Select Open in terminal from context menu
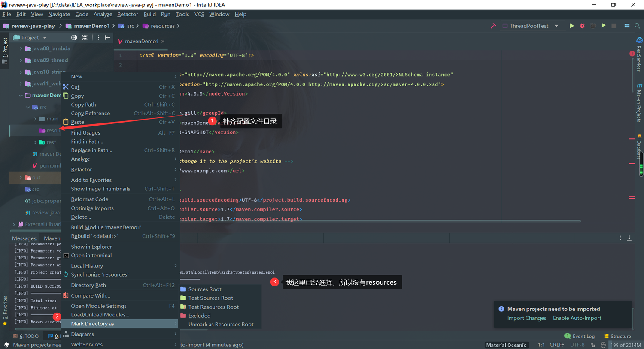644x349 pixels. (120, 256)
